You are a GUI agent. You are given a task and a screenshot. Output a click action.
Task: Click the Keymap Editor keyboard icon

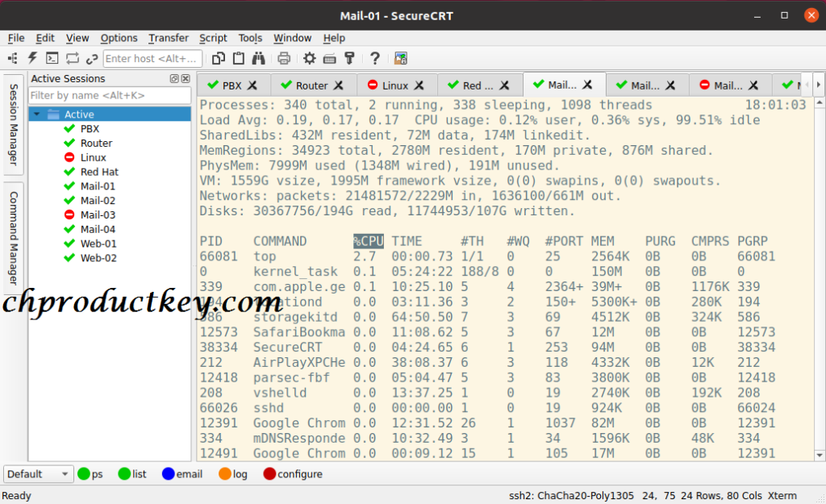tap(330, 58)
